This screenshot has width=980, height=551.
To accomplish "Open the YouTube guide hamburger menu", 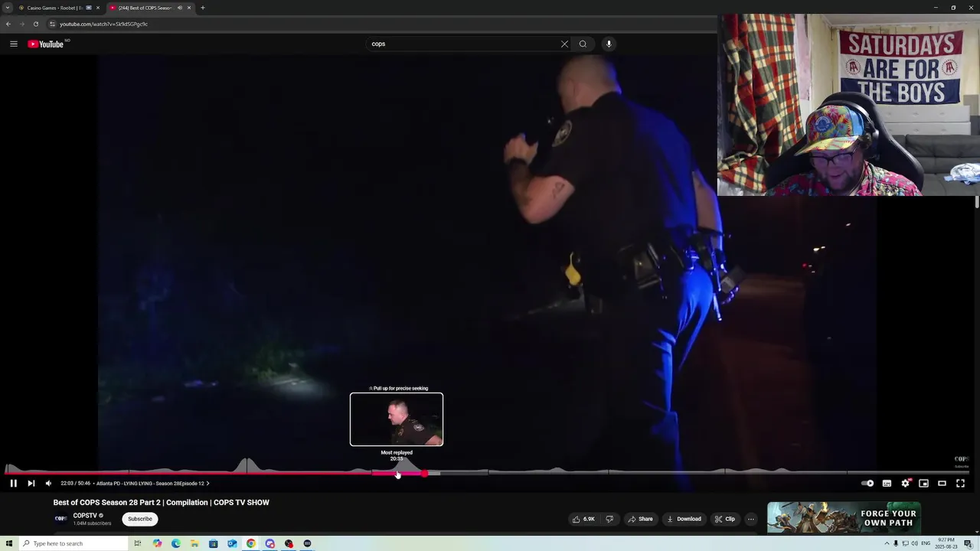I will 14,44.
